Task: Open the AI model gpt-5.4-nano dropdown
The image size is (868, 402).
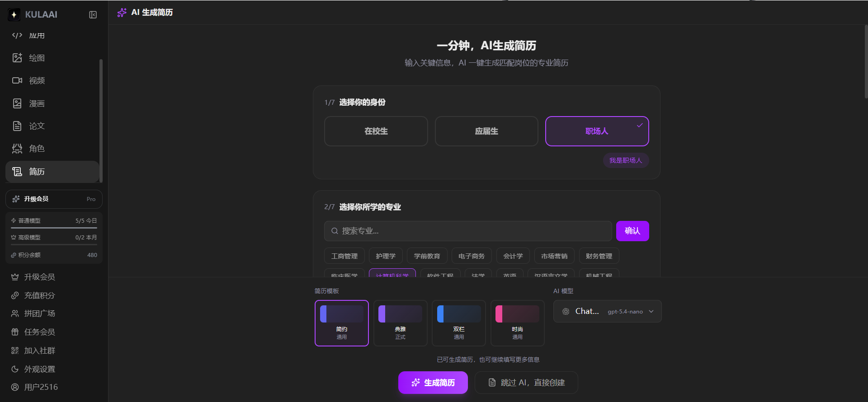Action: [x=608, y=311]
